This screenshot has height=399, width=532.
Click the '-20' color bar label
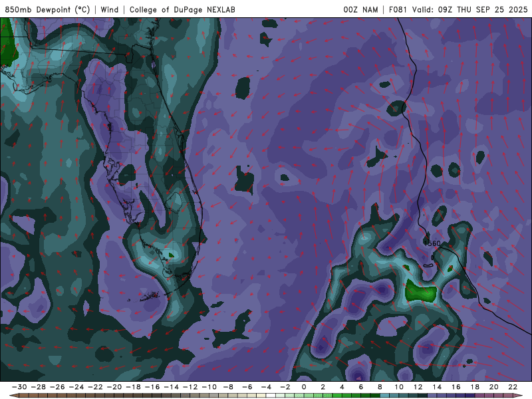(x=114, y=387)
